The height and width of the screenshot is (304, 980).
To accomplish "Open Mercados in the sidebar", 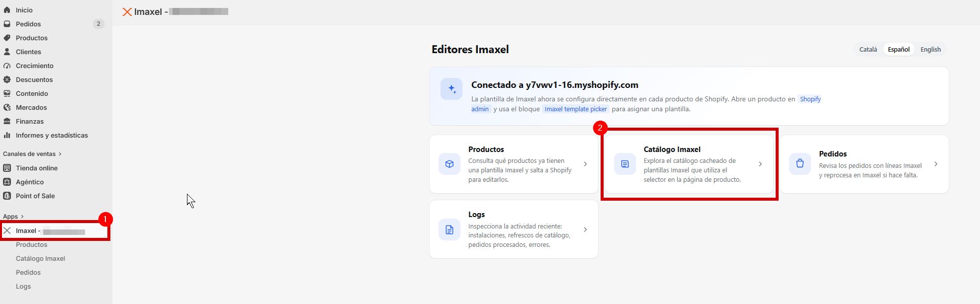I will point(31,107).
